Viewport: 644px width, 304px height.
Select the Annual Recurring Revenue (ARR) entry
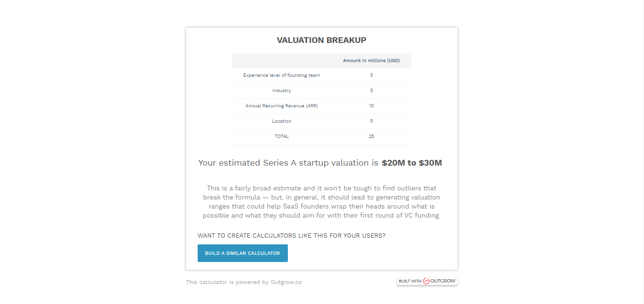(282, 105)
